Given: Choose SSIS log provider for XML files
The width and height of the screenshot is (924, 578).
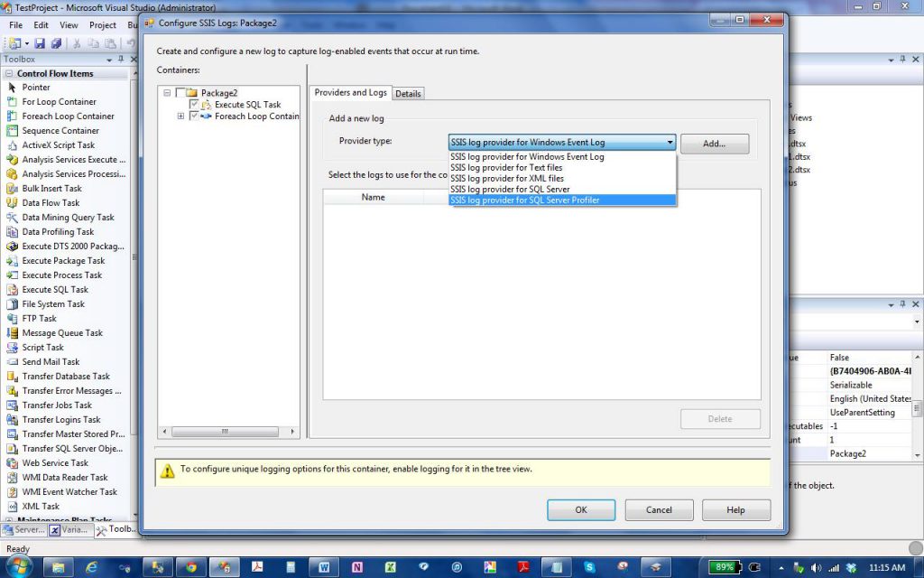Looking at the screenshot, I should (506, 179).
